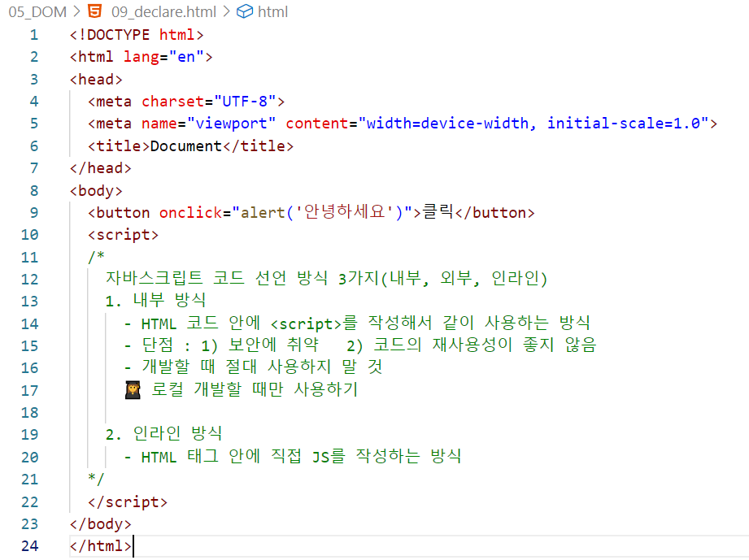Click the lang="en" attribute
Image resolution: width=749 pixels, height=560 pixels.
(x=163, y=57)
